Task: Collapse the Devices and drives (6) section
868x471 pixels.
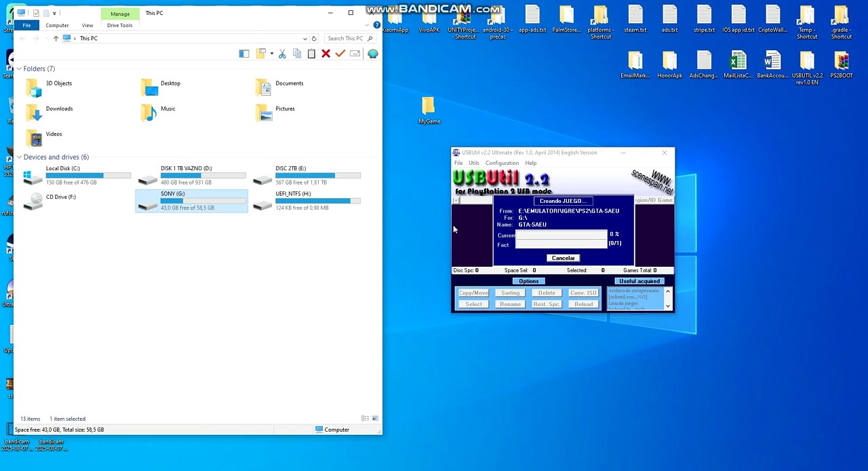Action: tap(19, 157)
